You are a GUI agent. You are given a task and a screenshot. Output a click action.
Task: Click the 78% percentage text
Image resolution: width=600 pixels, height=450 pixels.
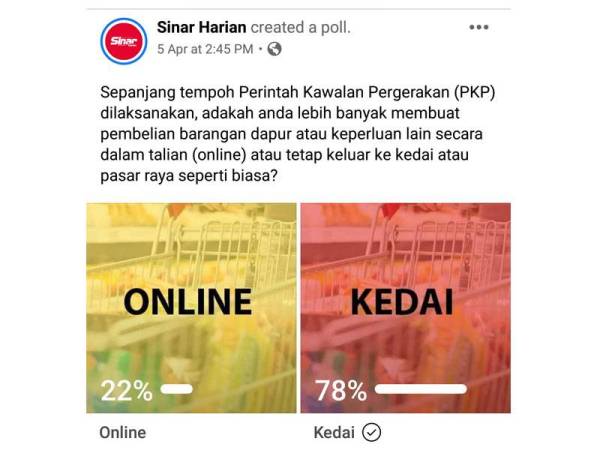341,390
